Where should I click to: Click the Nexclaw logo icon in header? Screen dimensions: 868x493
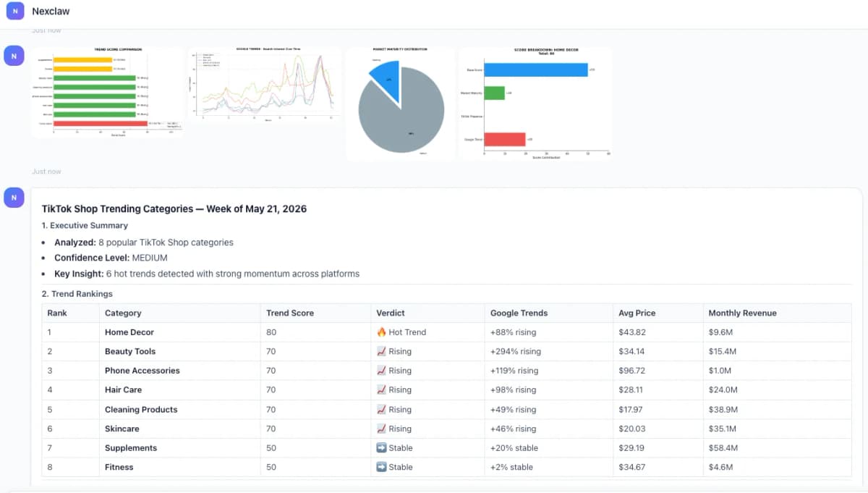coord(15,12)
